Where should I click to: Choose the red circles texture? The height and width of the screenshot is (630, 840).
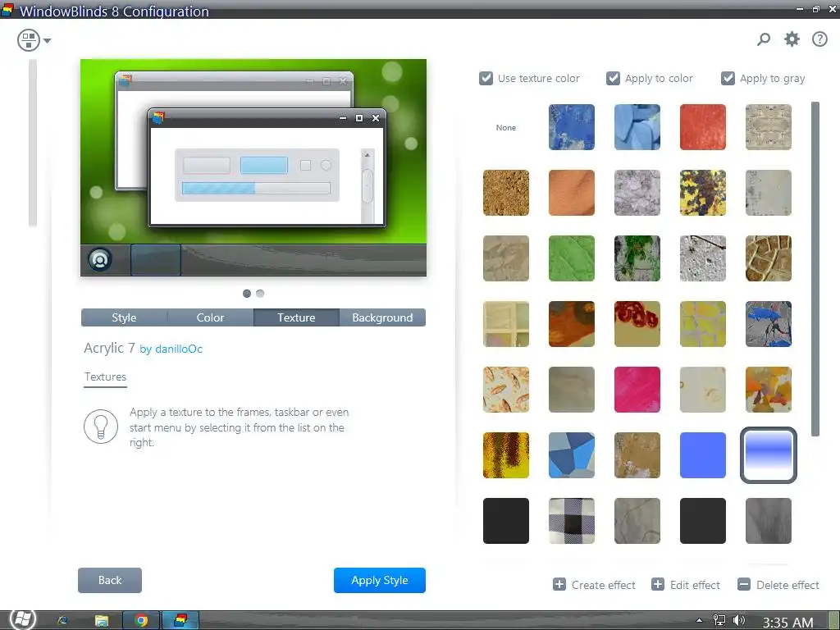637,324
